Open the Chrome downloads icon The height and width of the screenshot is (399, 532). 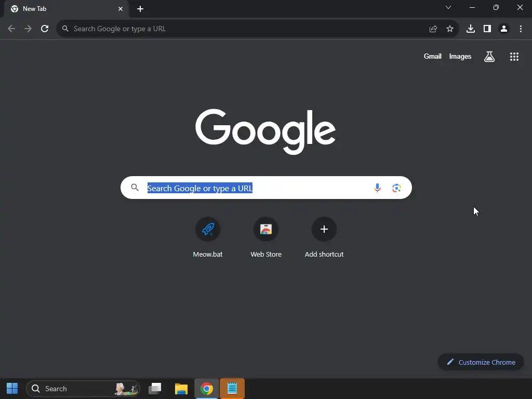point(471,29)
